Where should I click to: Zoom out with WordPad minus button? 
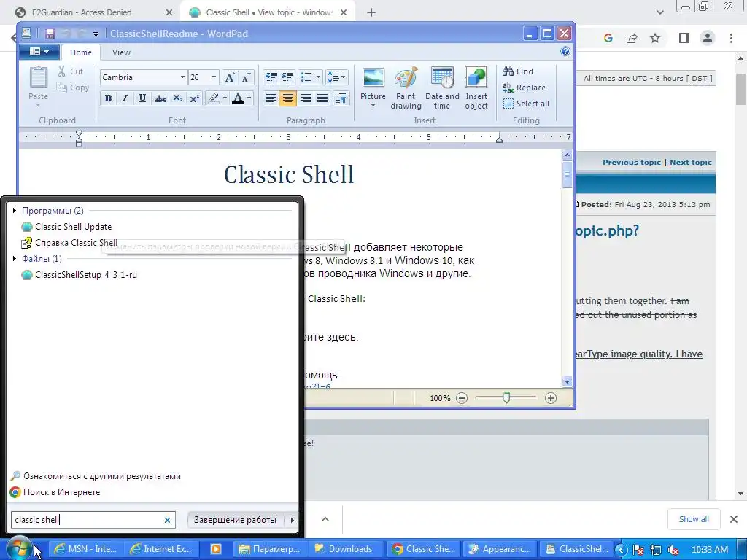pyautogui.click(x=462, y=398)
